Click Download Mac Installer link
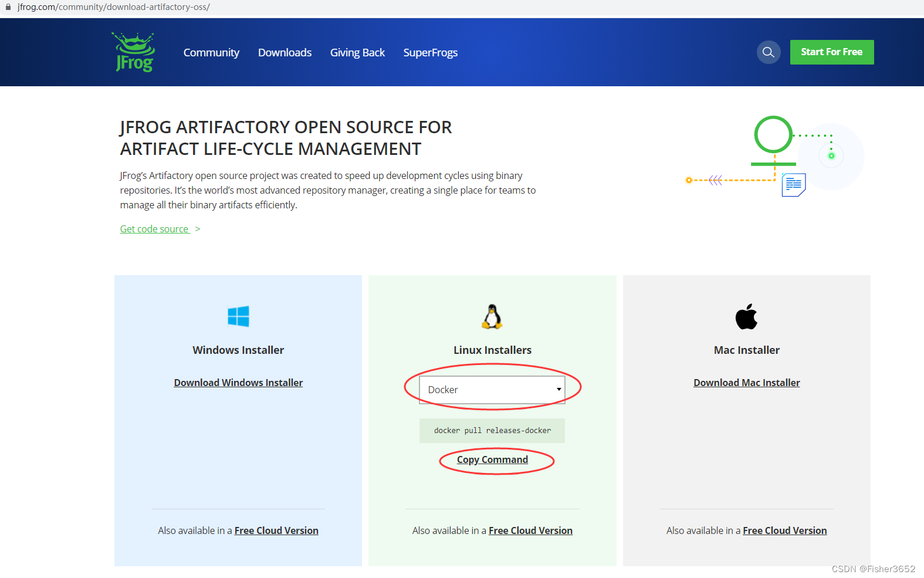The image size is (924, 578). tap(747, 383)
